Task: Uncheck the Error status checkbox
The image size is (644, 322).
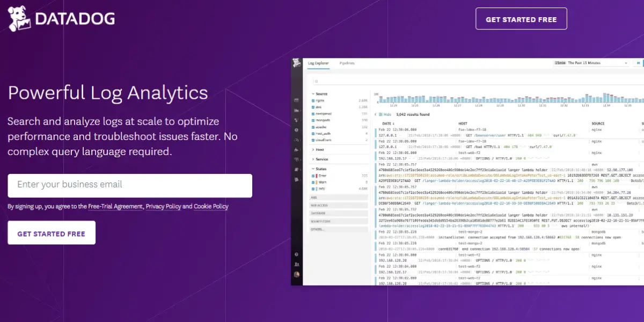Action: [x=313, y=175]
